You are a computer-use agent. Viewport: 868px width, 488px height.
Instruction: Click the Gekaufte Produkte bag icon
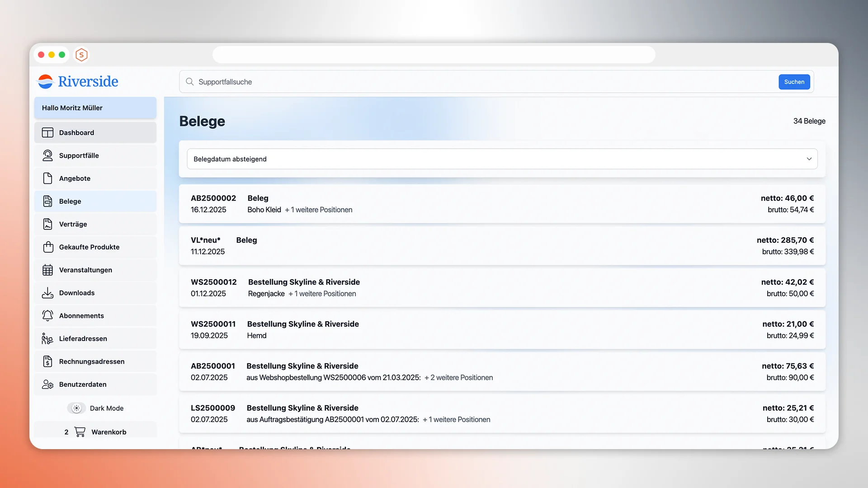tap(48, 247)
